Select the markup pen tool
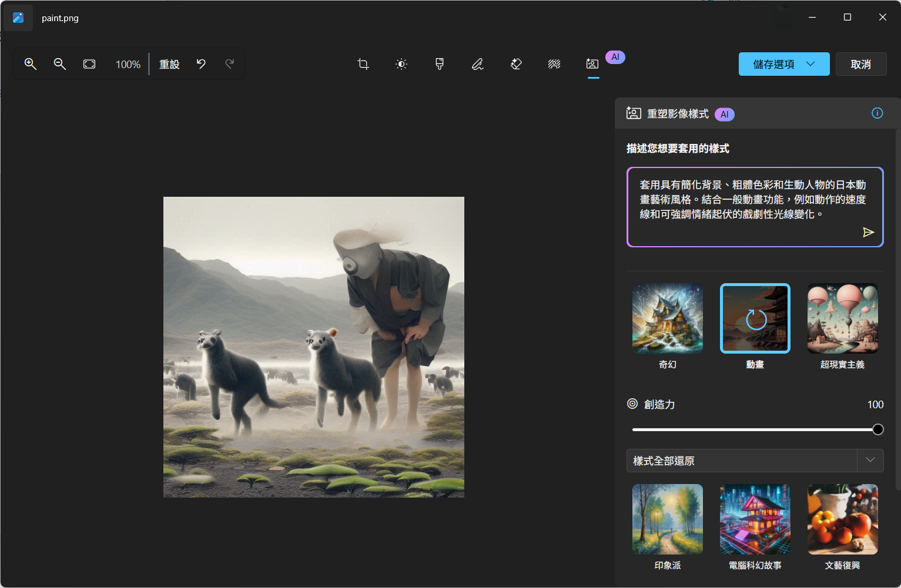 coord(478,64)
